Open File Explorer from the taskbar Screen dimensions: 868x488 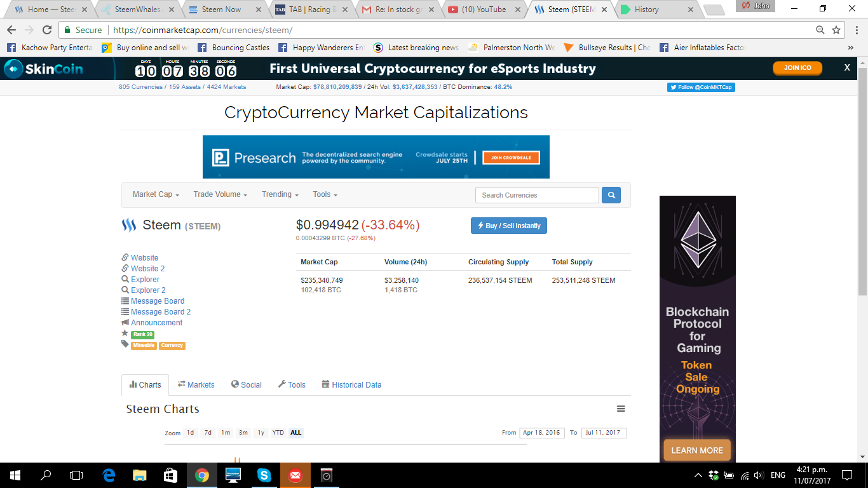[140, 475]
